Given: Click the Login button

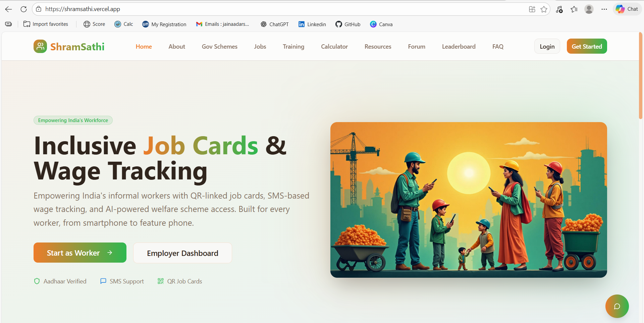Looking at the screenshot, I should coord(547,47).
